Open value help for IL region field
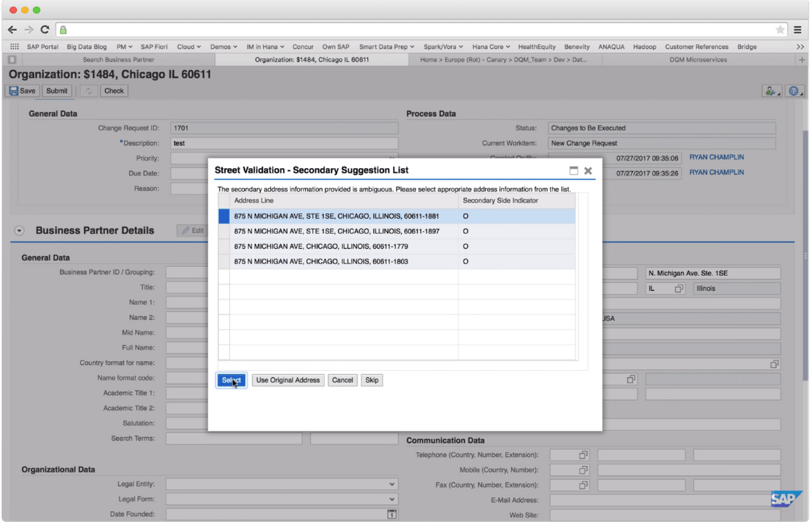Image resolution: width=812 pixels, height=530 pixels. [679, 289]
